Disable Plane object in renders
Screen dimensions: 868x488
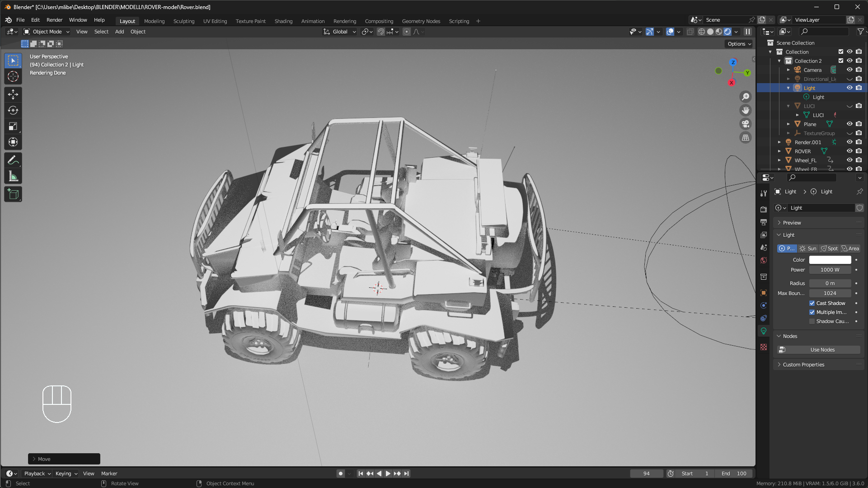[x=859, y=124]
